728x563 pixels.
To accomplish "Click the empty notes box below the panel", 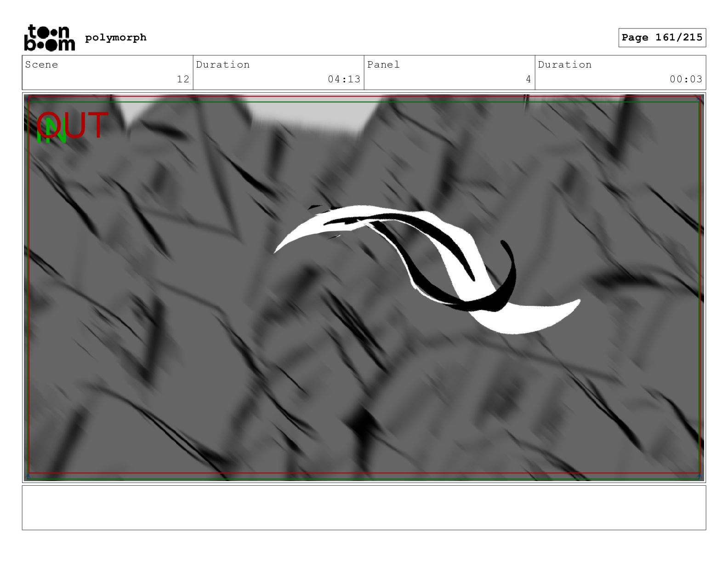I will (x=364, y=508).
